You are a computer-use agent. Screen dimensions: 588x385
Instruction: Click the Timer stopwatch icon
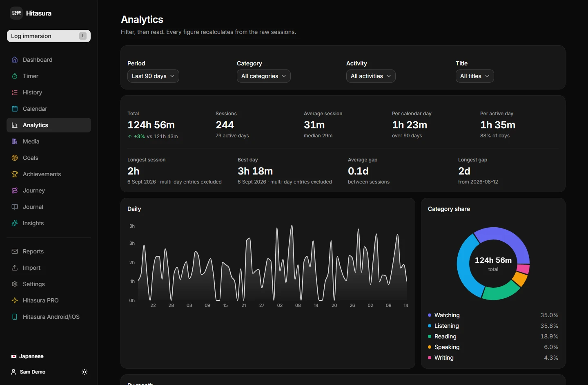[15, 76]
